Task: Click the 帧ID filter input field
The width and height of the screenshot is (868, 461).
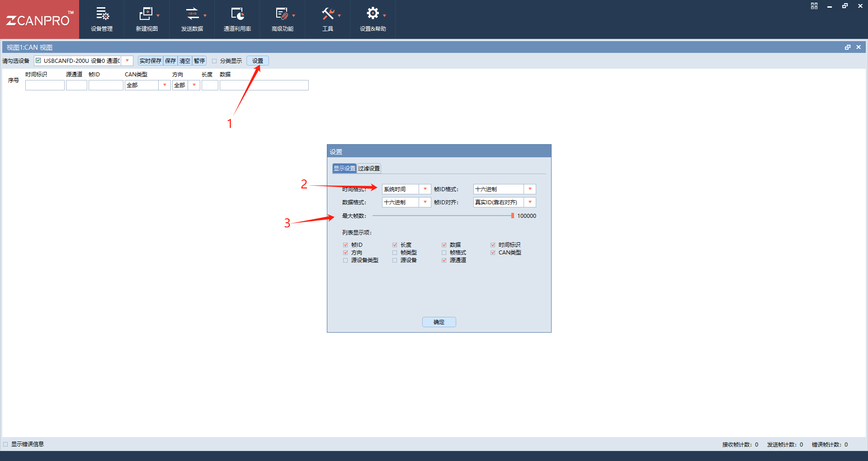Action: pos(106,85)
